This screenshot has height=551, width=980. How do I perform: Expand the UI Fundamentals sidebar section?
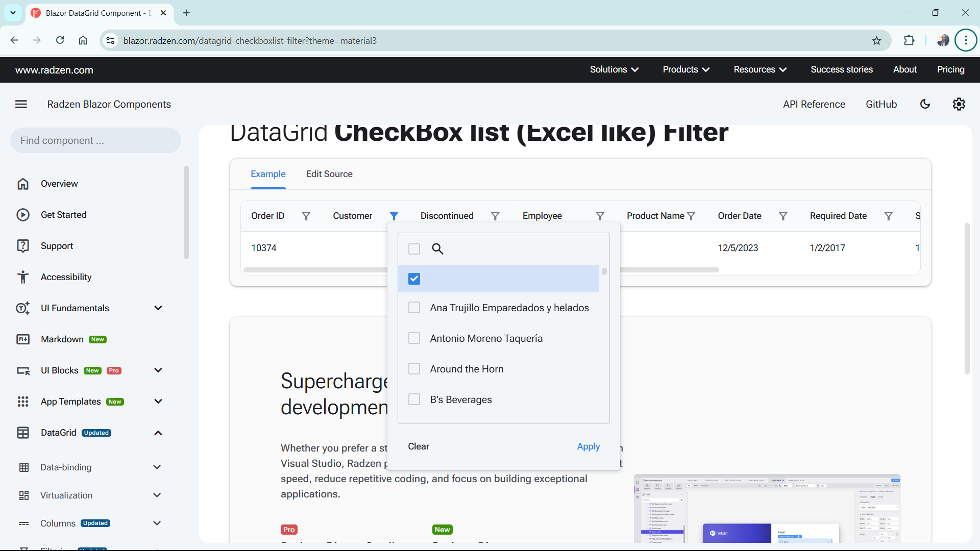(158, 308)
